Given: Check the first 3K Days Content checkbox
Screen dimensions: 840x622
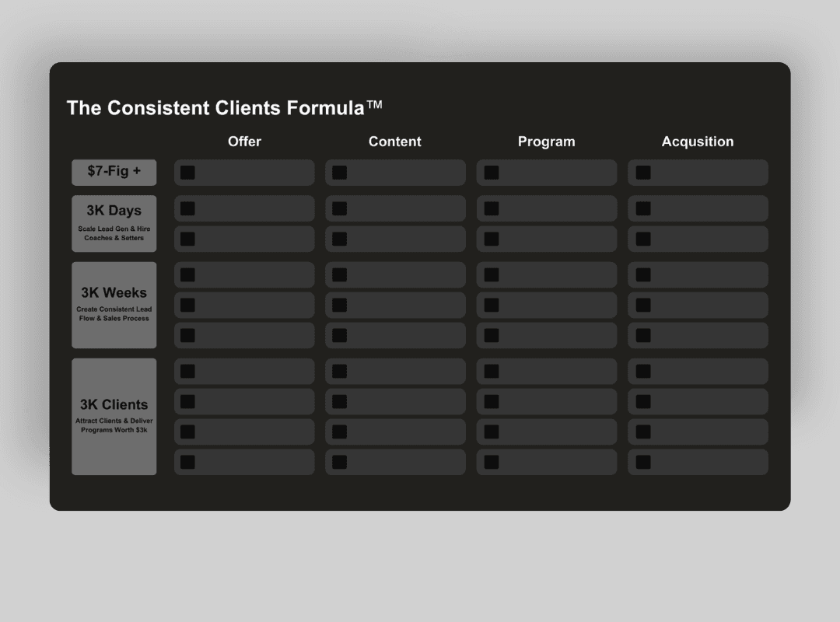Looking at the screenshot, I should coord(340,208).
